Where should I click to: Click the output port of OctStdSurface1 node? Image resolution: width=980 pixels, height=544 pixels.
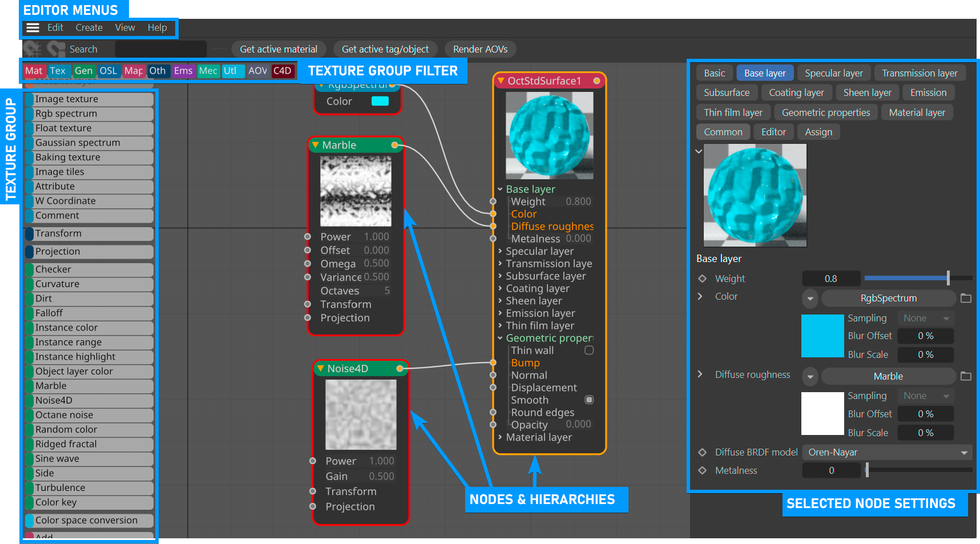pos(596,81)
